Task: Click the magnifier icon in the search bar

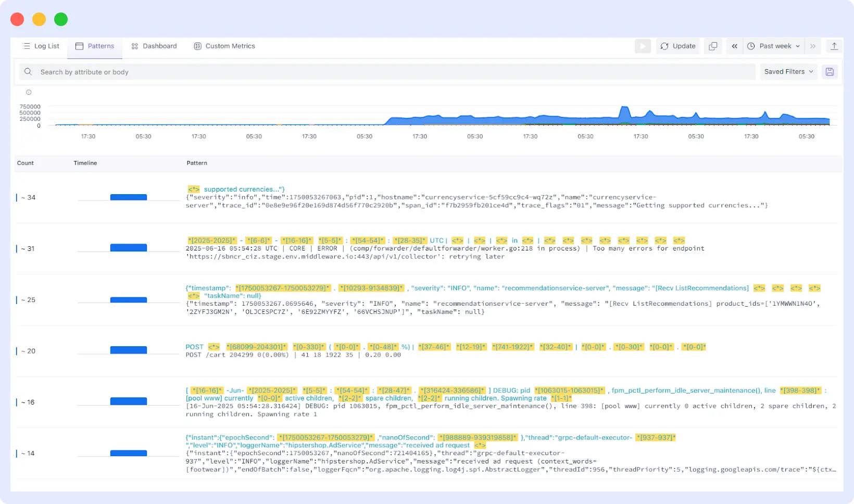Action: point(28,71)
